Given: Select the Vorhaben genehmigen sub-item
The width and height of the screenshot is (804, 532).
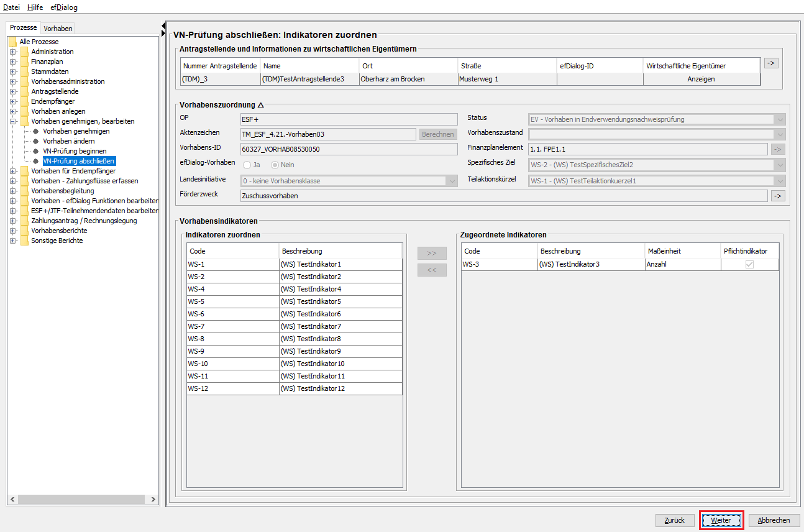Looking at the screenshot, I should click(76, 131).
